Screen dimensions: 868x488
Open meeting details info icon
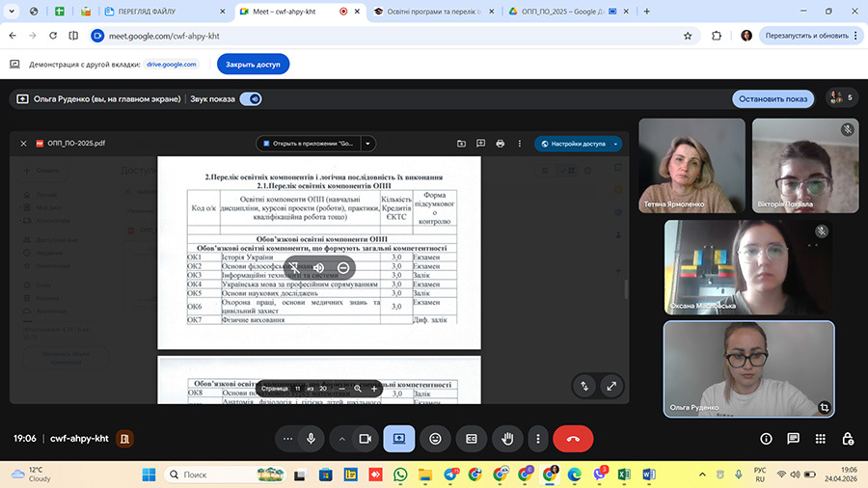point(766,439)
